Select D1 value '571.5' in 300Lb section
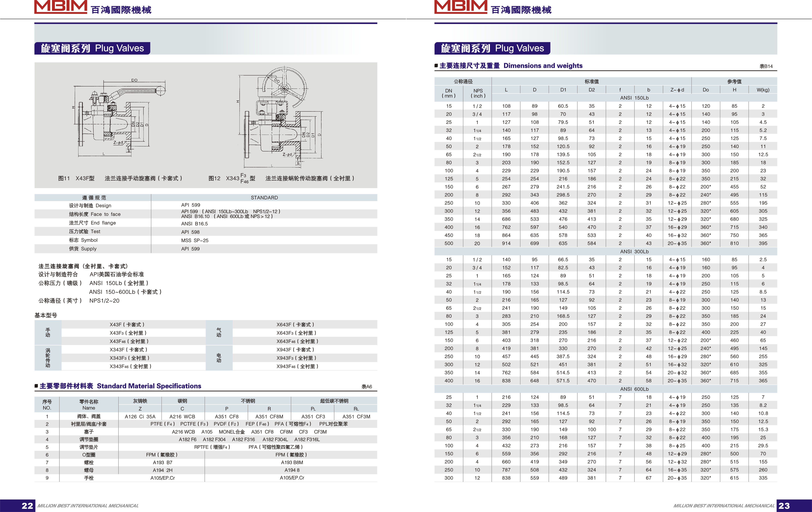 click(563, 381)
